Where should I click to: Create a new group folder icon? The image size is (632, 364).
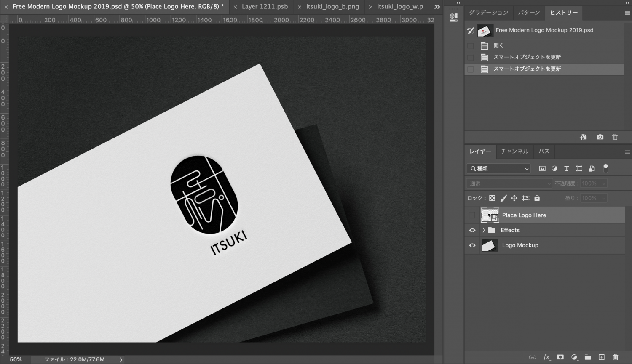(x=588, y=357)
